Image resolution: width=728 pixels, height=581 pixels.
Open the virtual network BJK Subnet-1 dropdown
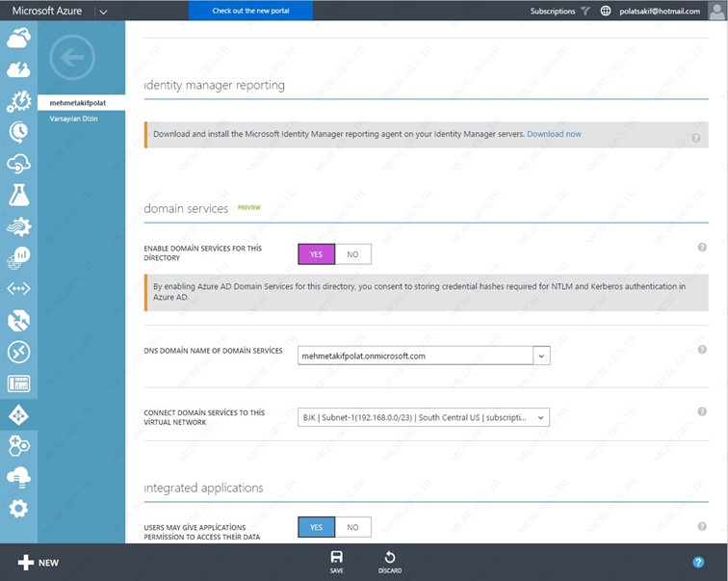point(424,417)
